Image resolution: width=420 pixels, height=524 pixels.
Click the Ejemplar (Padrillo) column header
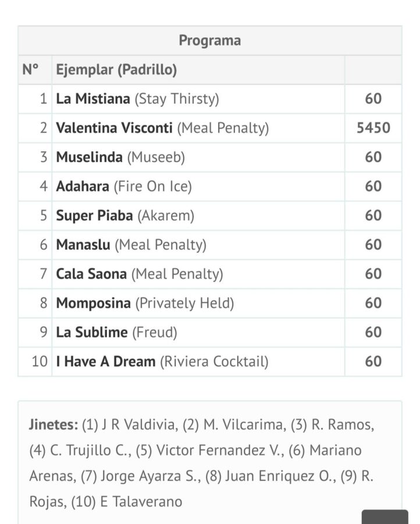click(116, 70)
